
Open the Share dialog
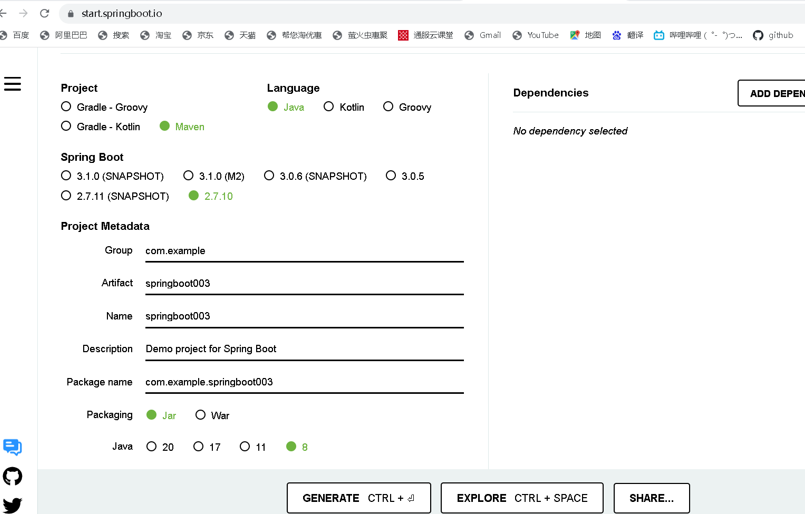(x=651, y=498)
